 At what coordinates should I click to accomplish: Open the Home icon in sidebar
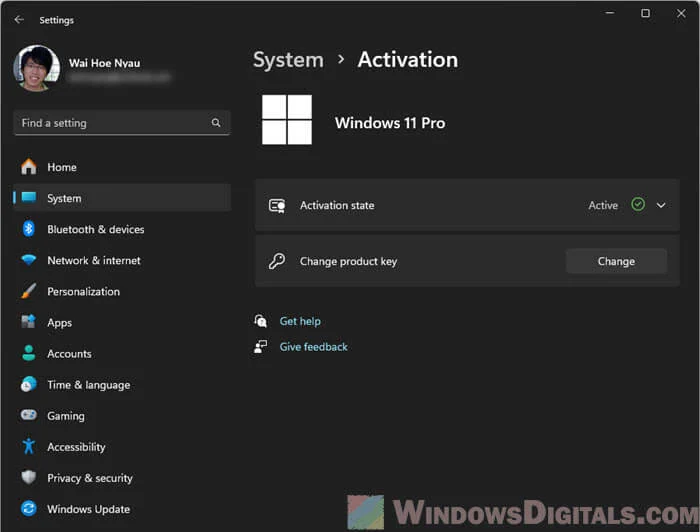[29, 167]
